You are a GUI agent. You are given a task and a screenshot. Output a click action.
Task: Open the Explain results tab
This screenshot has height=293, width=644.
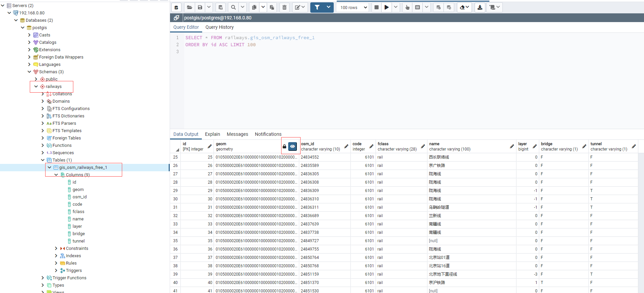(213, 134)
